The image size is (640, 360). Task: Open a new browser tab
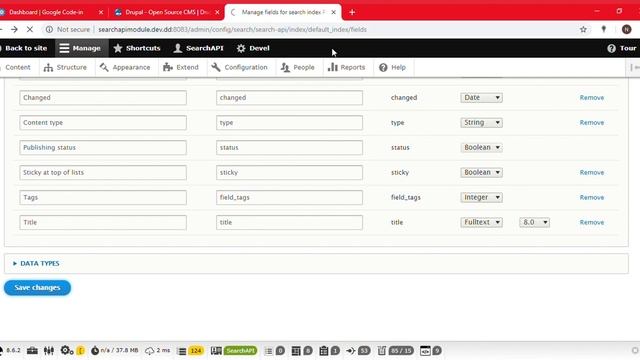(352, 12)
